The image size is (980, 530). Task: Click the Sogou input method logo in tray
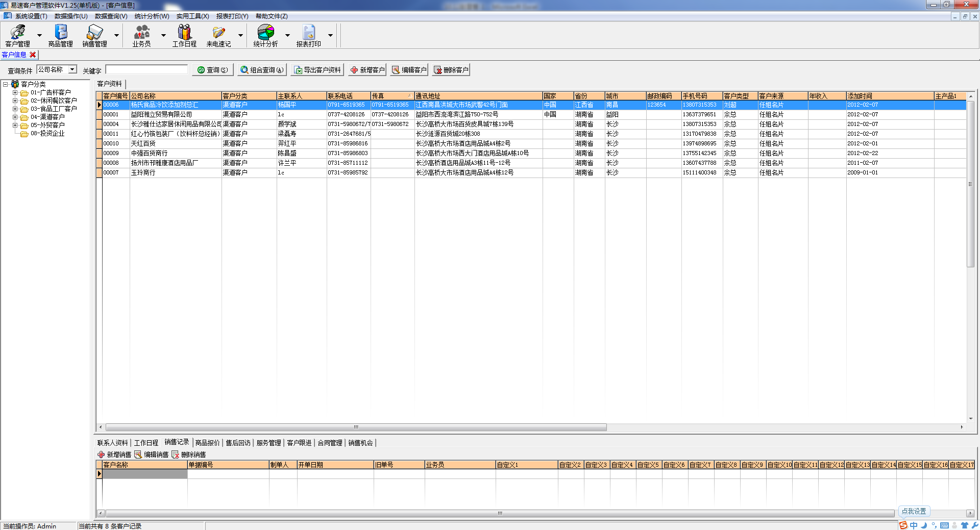pyautogui.click(x=903, y=525)
